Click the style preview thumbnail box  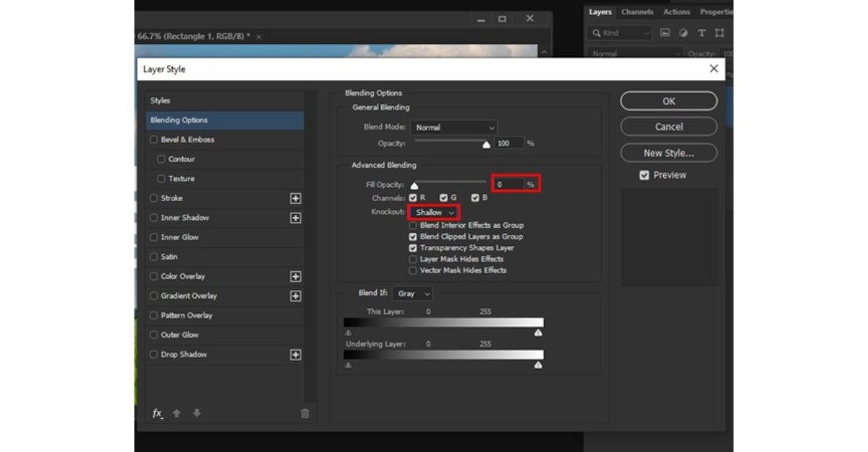point(669,237)
